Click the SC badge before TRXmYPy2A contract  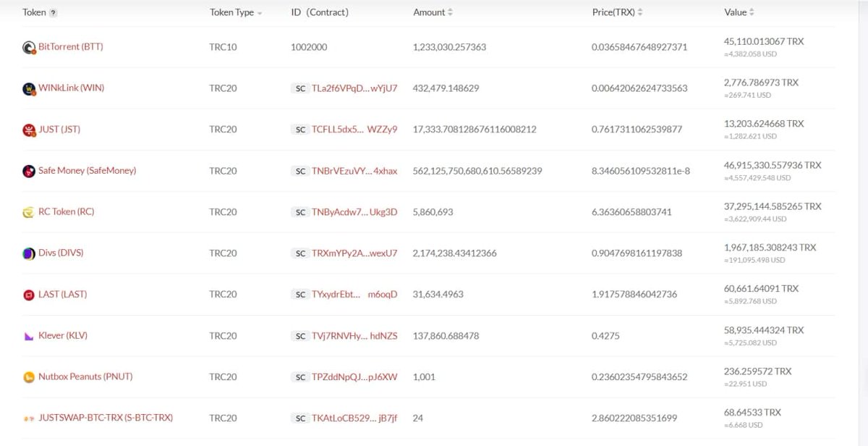coord(299,253)
